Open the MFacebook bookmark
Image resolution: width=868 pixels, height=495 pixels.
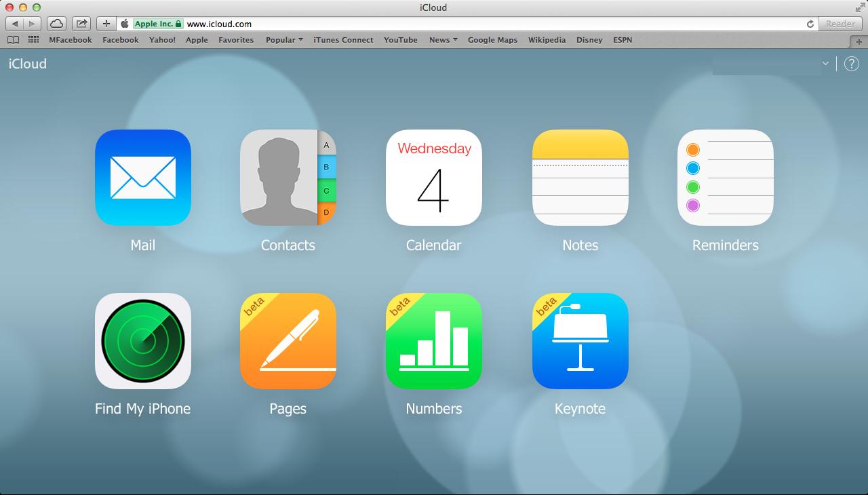(71, 40)
